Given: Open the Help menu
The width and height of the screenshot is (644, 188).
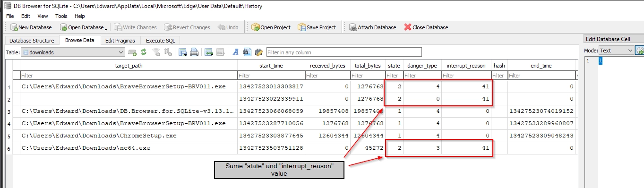Looking at the screenshot, I should coord(80,16).
